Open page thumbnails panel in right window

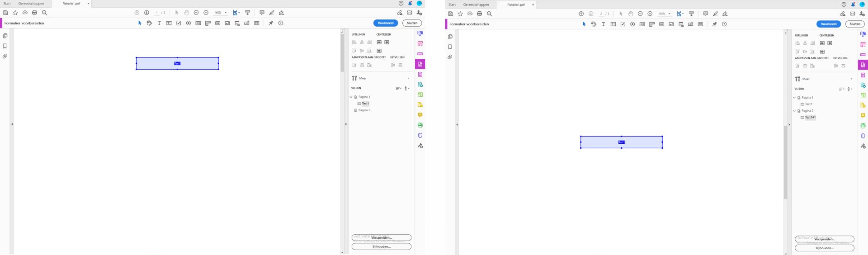click(450, 37)
